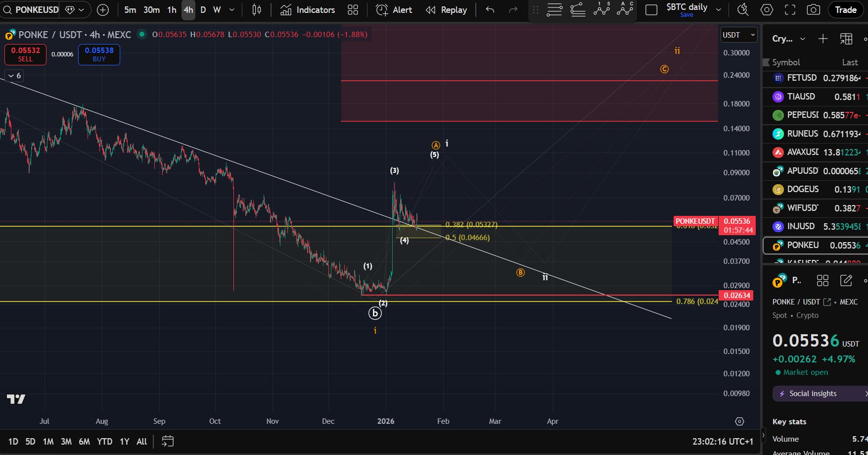Viewport: 868px width, 455px height.
Task: Switch to the 30m timeframe
Action: pyautogui.click(x=151, y=10)
